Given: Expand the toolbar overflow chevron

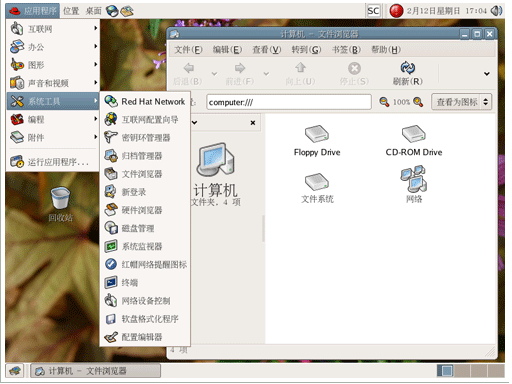Looking at the screenshot, I should click(487, 74).
